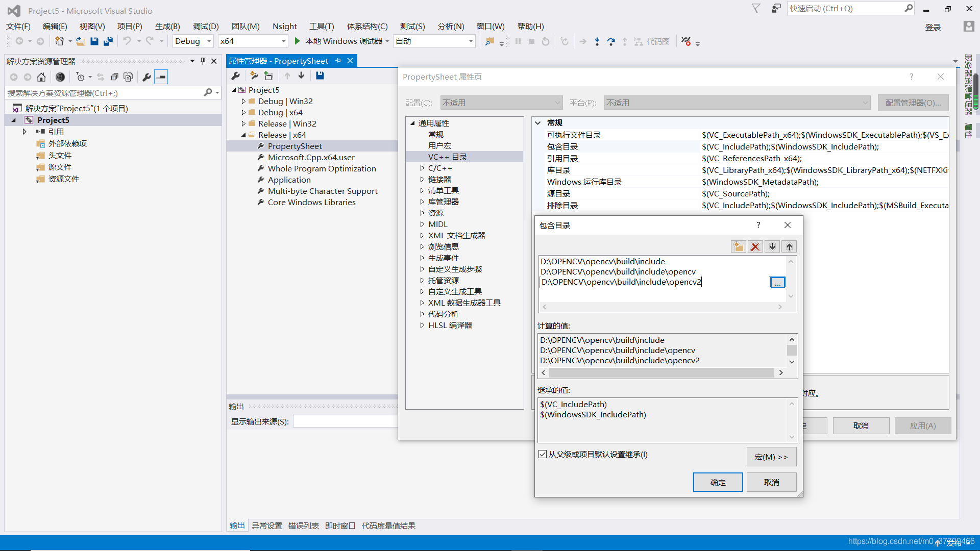Open the 自动 dropdown in toolbar
Image resolution: width=980 pixels, height=551 pixels.
[435, 41]
